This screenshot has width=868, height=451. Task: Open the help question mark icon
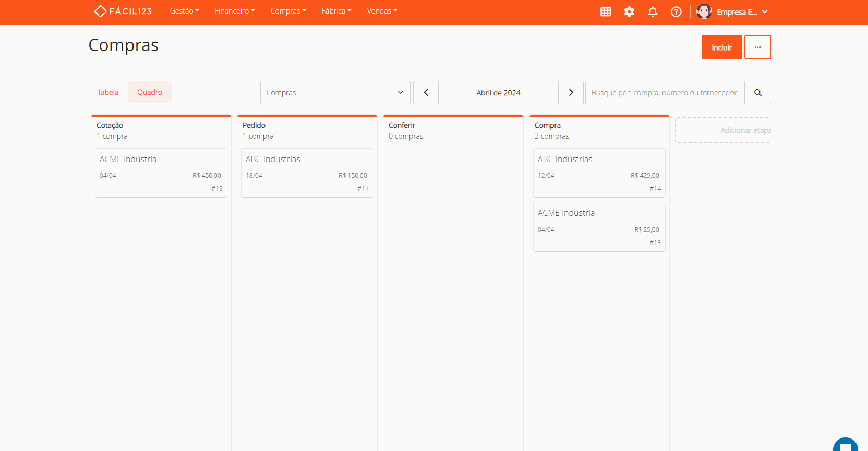676,12
